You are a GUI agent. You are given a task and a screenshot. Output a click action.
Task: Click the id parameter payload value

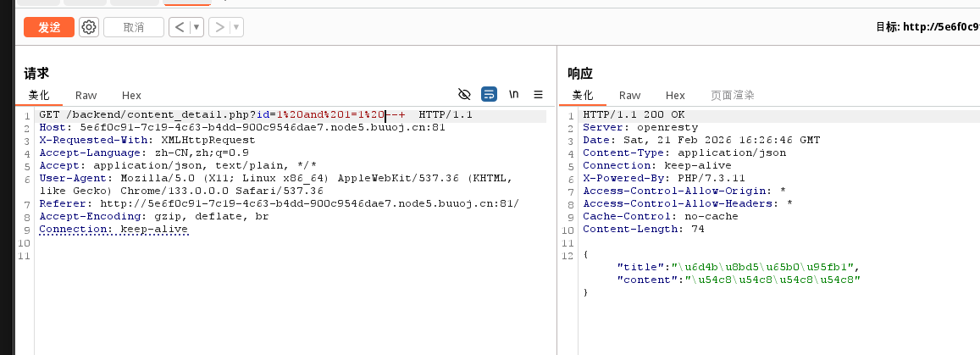[341, 115]
